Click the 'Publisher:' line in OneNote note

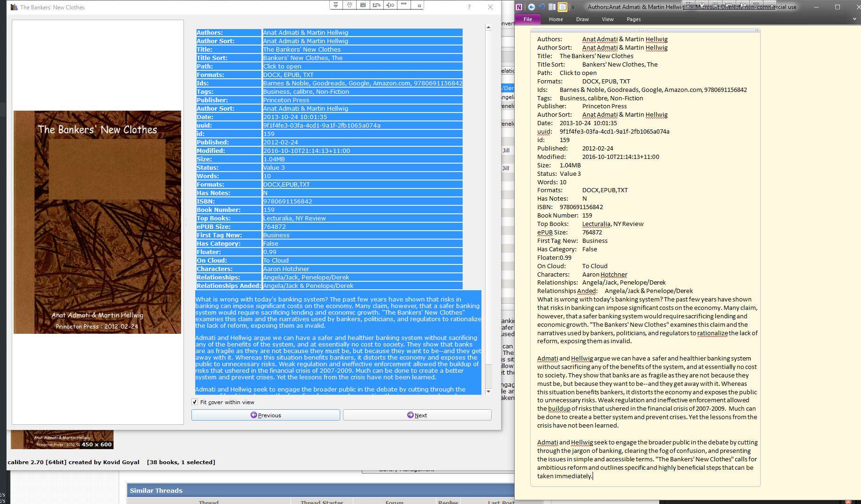(582, 106)
